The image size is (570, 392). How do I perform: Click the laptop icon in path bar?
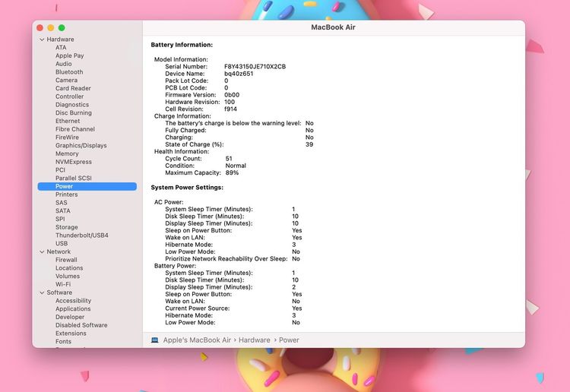pyautogui.click(x=155, y=340)
